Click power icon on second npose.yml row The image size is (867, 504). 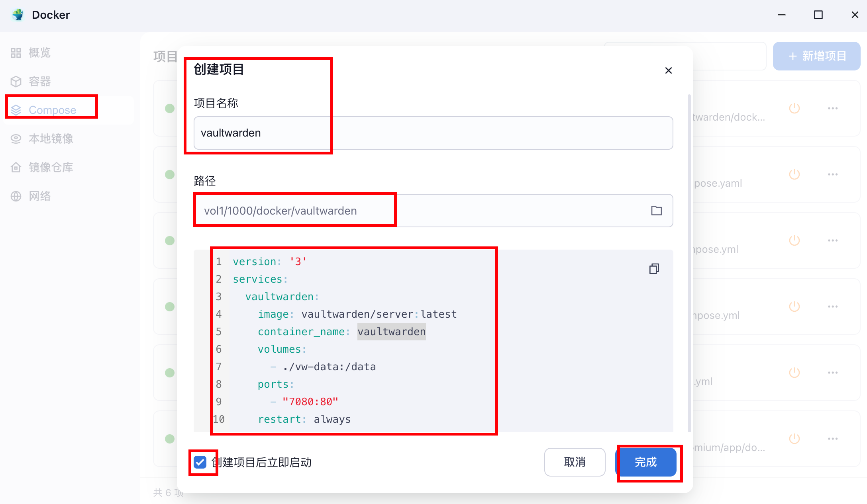pyautogui.click(x=794, y=307)
